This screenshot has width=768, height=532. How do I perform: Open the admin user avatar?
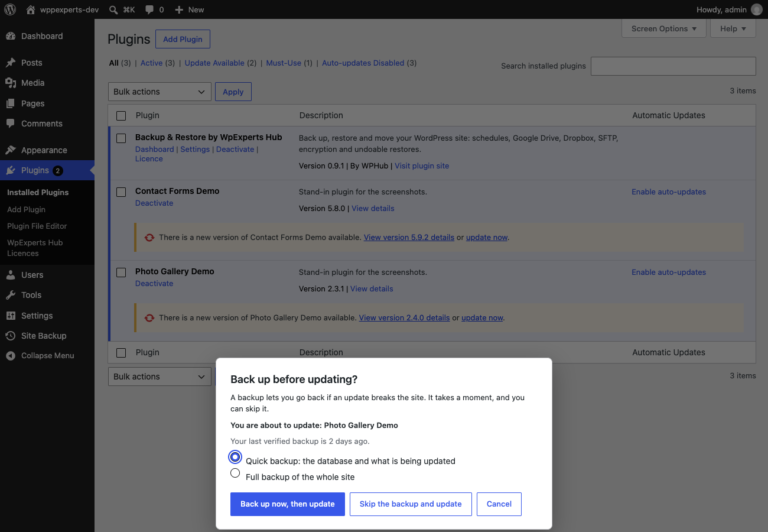pos(756,9)
